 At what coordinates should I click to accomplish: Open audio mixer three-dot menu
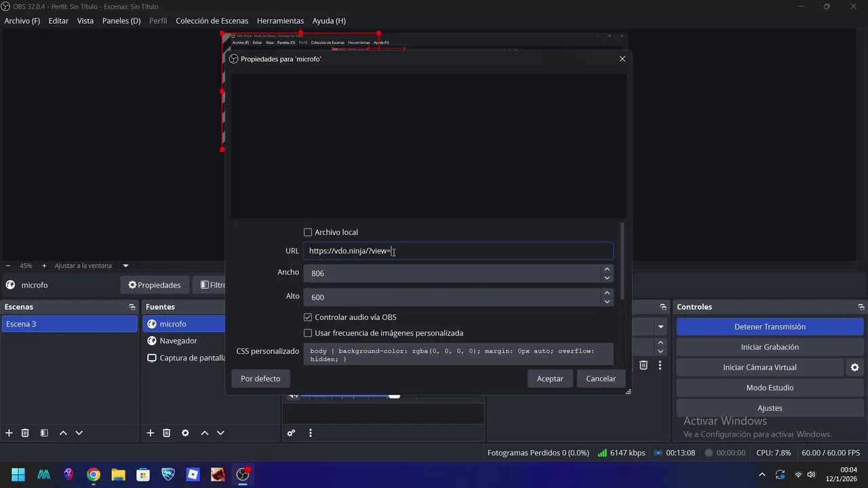pos(311,433)
